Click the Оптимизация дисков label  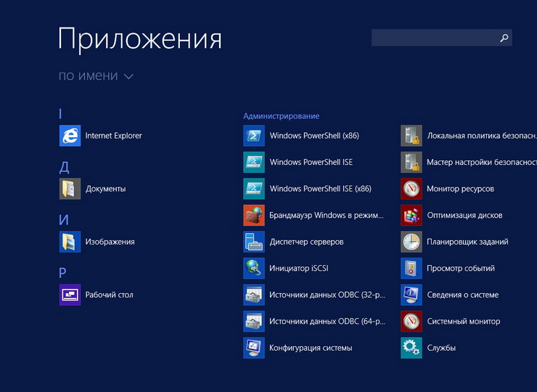click(464, 215)
